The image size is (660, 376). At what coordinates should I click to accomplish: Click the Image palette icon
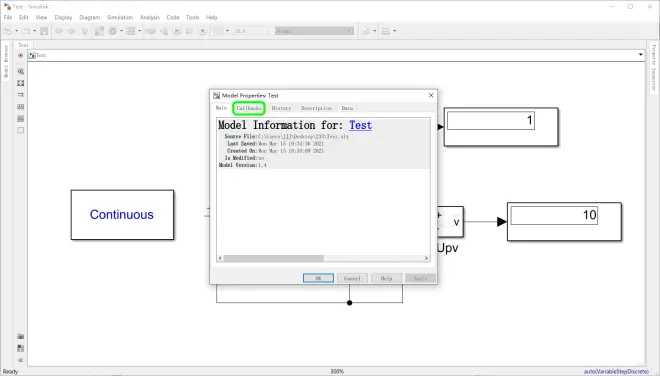tap(21, 119)
